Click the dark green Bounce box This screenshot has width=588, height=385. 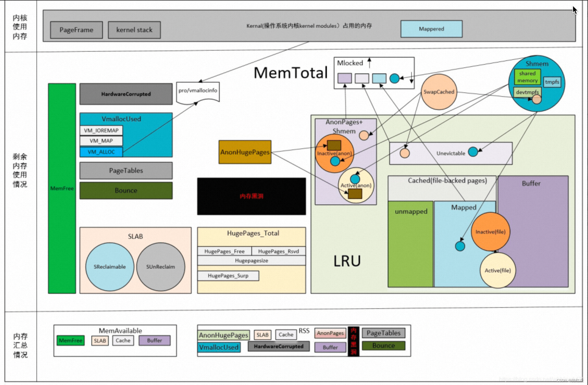tap(126, 191)
